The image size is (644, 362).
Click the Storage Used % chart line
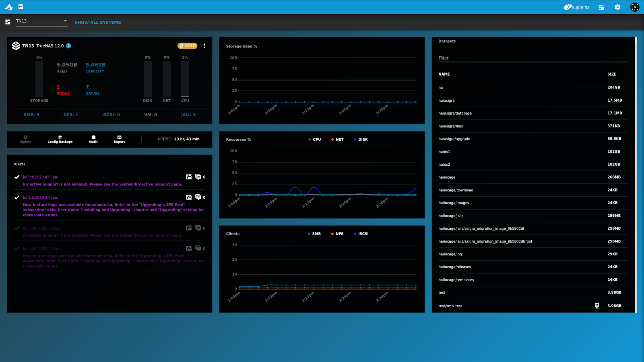click(328, 102)
